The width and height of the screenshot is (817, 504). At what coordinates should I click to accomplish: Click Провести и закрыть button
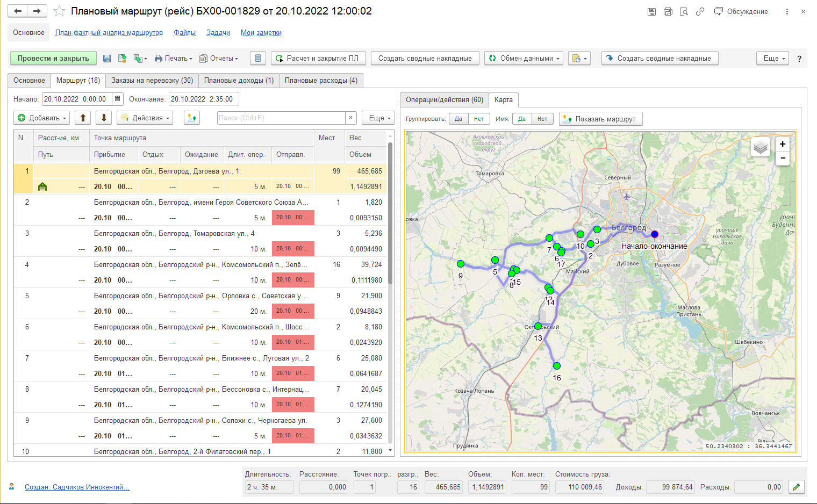(53, 58)
